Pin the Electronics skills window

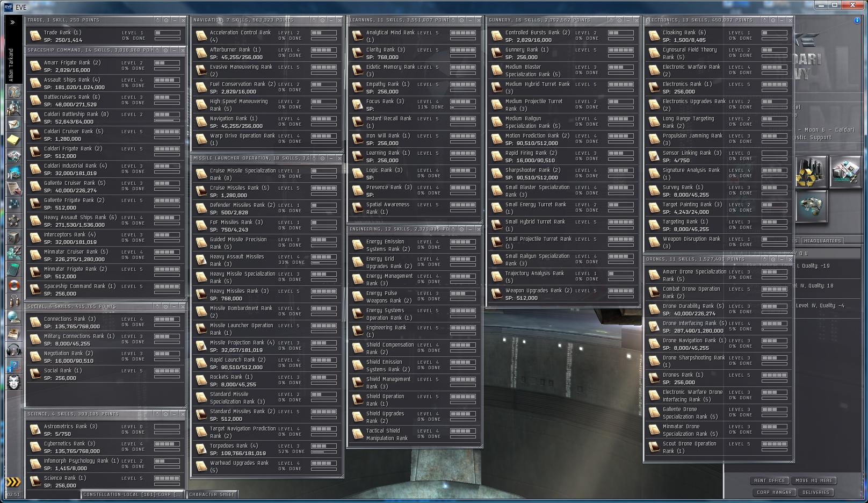click(x=773, y=20)
